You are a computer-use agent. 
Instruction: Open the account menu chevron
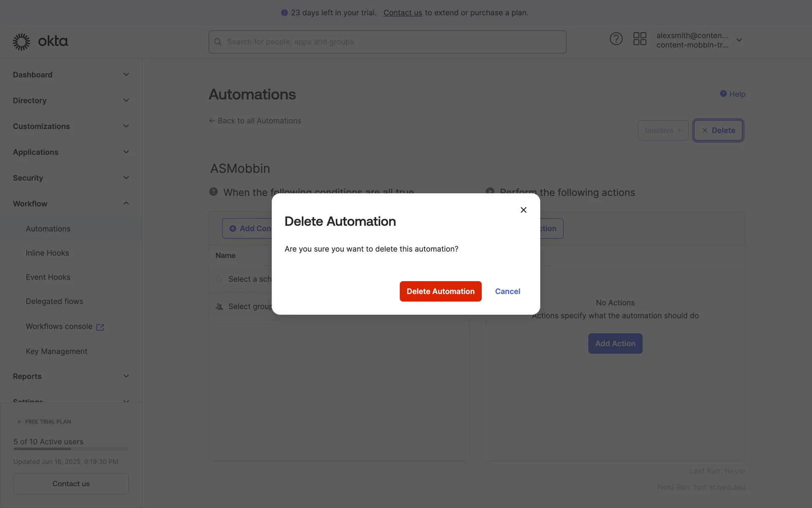(739, 40)
